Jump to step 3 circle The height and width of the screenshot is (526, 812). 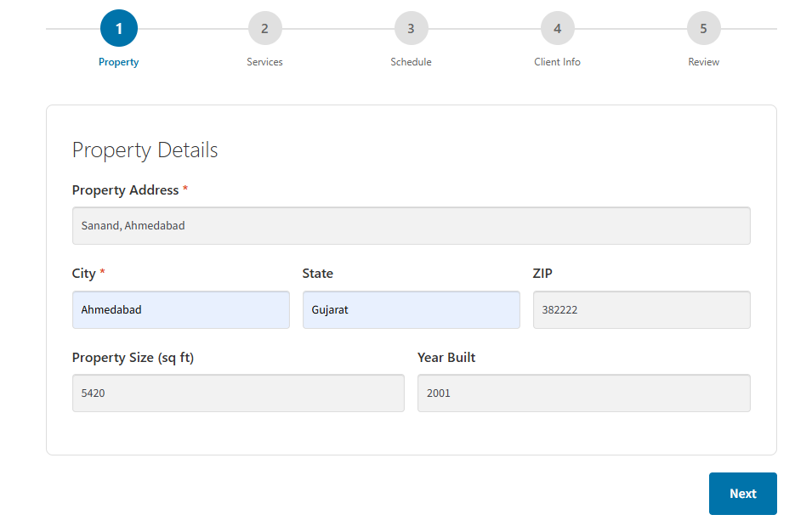click(x=411, y=28)
